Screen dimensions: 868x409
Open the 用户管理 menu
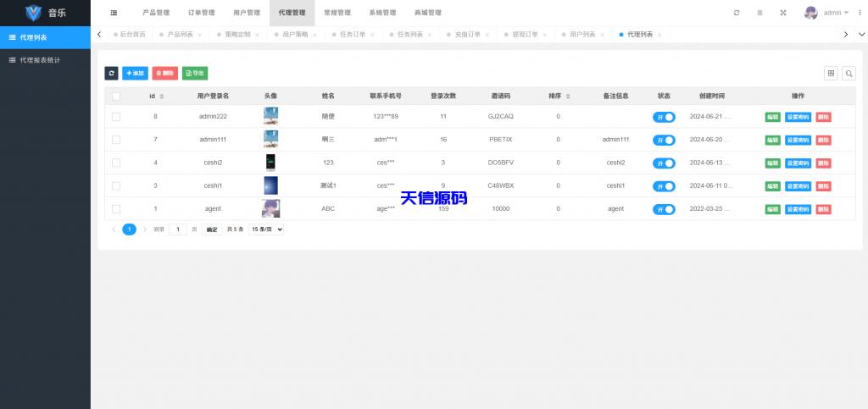pyautogui.click(x=247, y=13)
